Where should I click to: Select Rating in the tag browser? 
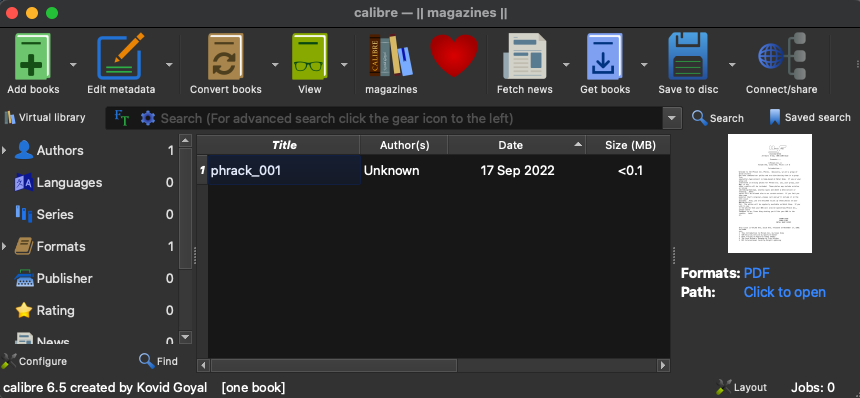click(x=55, y=310)
